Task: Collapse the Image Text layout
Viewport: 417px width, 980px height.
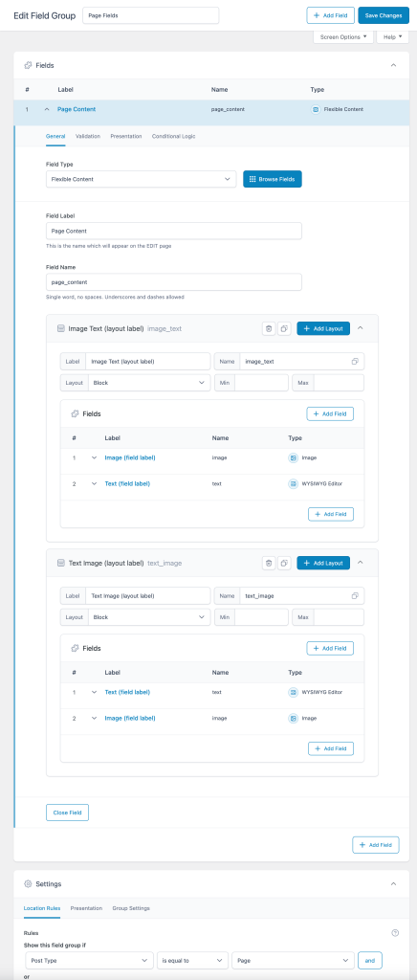Action: [x=361, y=328]
